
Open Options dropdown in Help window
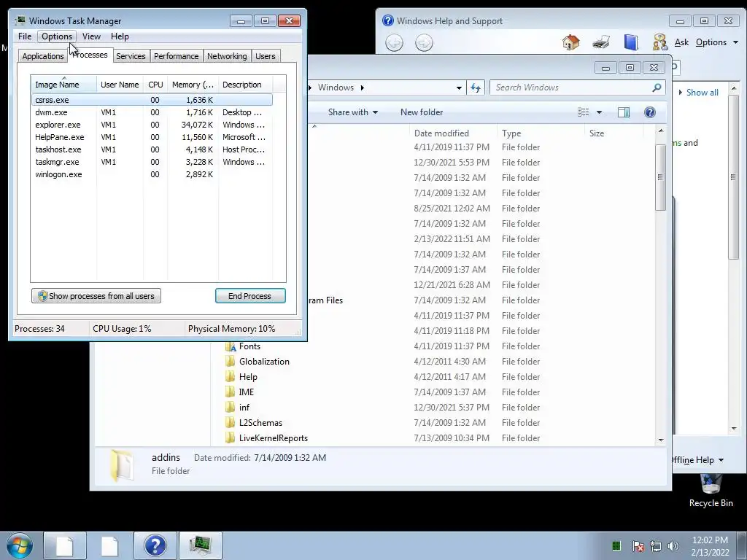716,42
